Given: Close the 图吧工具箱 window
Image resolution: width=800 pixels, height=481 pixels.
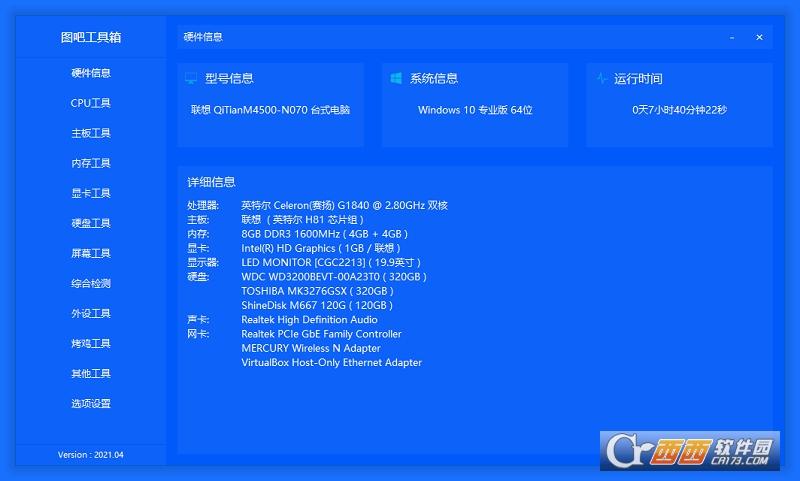Looking at the screenshot, I should pos(759,37).
